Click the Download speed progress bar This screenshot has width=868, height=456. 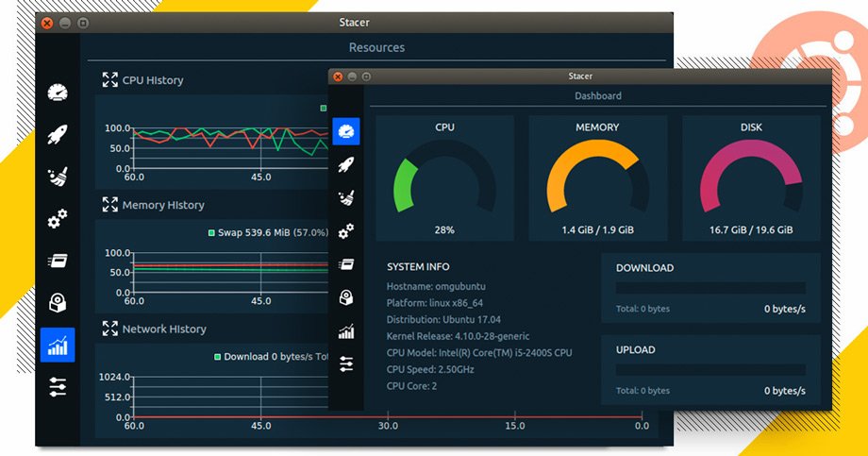tap(710, 288)
